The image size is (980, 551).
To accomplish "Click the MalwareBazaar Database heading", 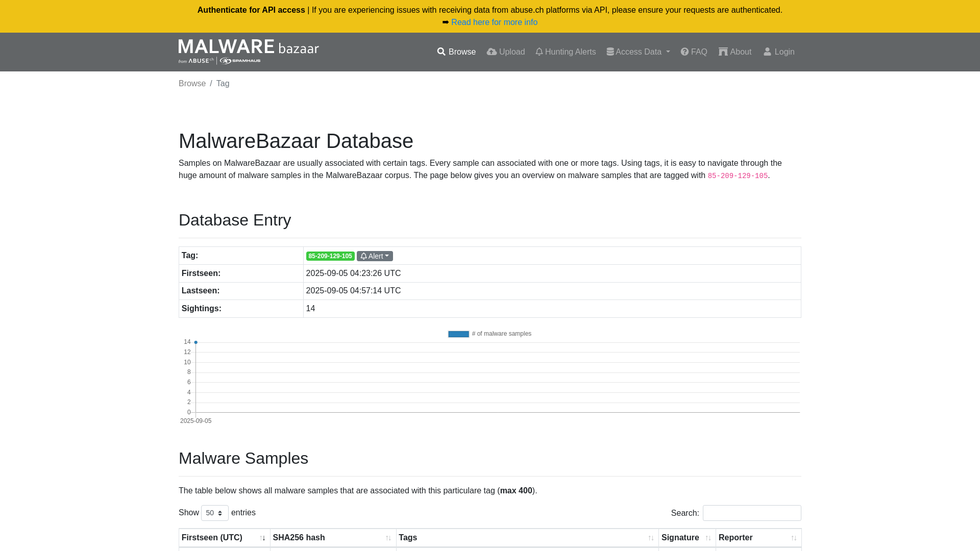I will (296, 141).
